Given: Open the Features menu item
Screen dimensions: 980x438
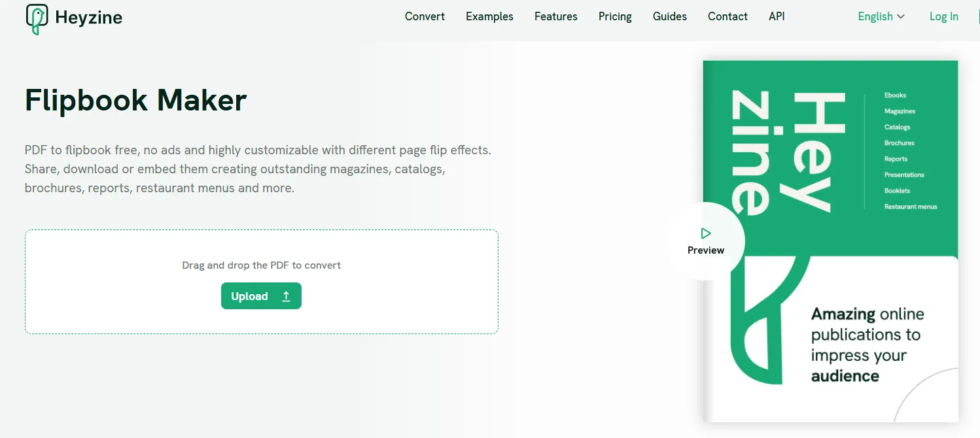Looking at the screenshot, I should 555,17.
